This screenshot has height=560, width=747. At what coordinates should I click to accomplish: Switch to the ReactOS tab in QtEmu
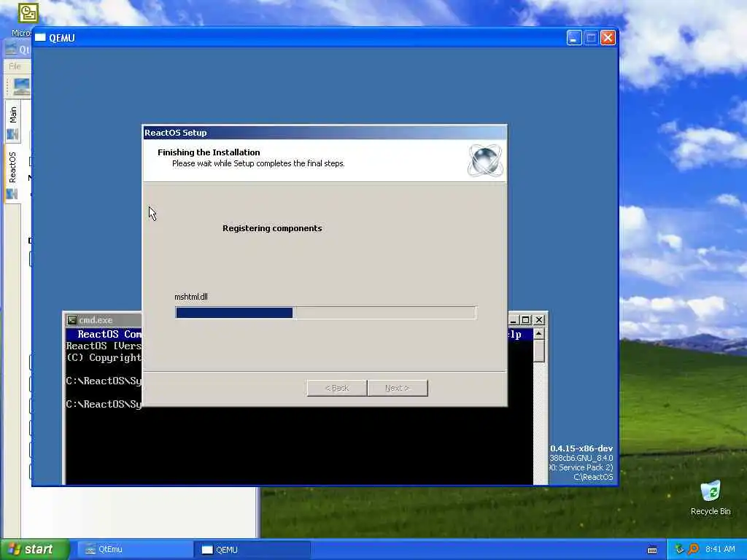13,174
